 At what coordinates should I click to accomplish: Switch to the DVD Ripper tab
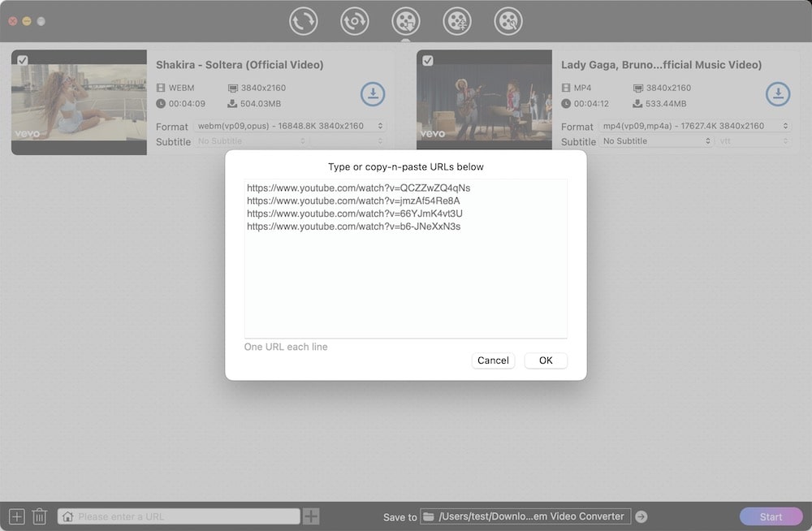355,21
